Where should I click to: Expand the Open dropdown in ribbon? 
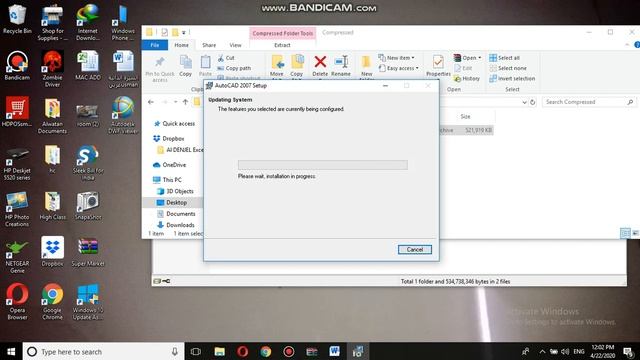[468, 58]
